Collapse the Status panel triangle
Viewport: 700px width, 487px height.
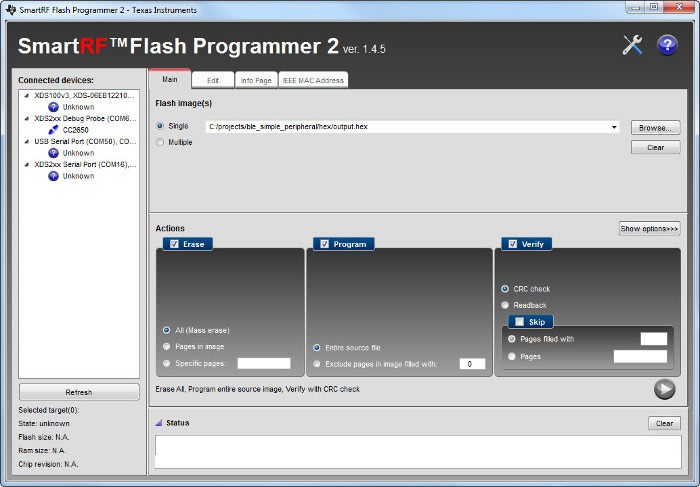(x=158, y=423)
